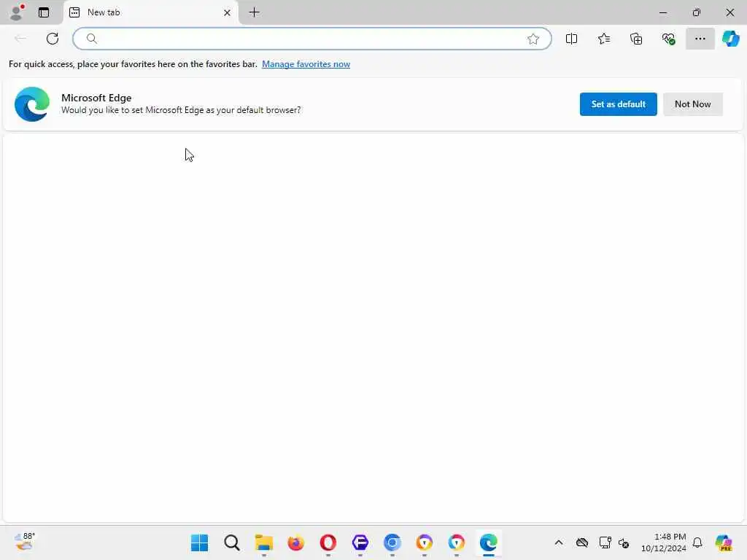
Task: Open the Chrome icon left of Edge on taskbar
Action: [x=457, y=542]
